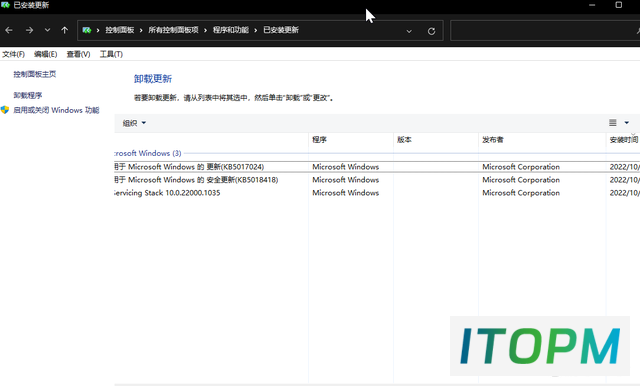Sort by the 安装时间 column header
Screen dimensions: 640x386
tap(623, 140)
